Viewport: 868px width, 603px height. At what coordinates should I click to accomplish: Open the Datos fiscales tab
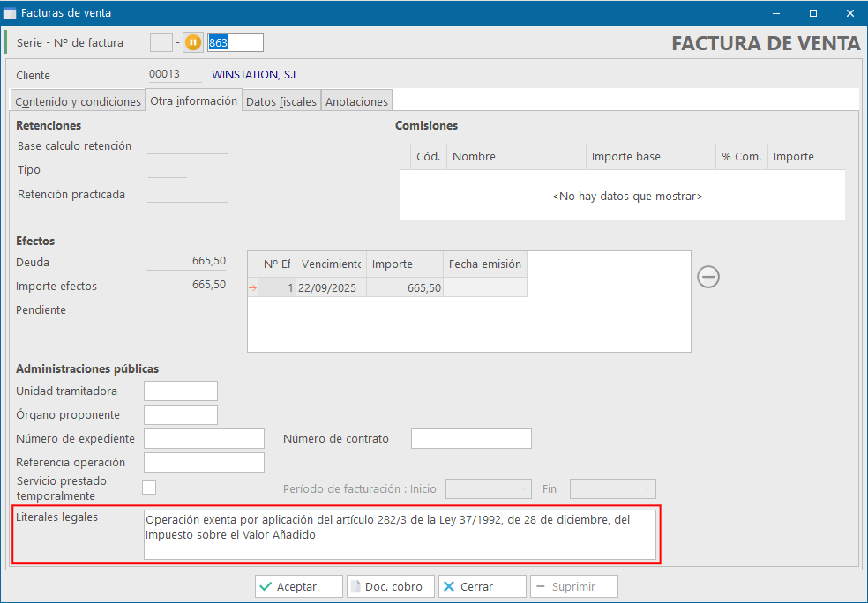pos(281,101)
